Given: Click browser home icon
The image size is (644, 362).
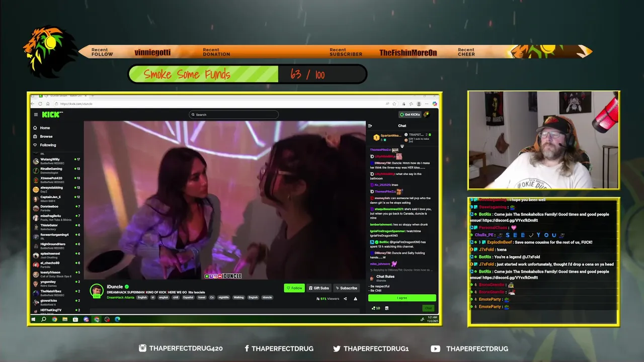Looking at the screenshot, I should point(48,104).
